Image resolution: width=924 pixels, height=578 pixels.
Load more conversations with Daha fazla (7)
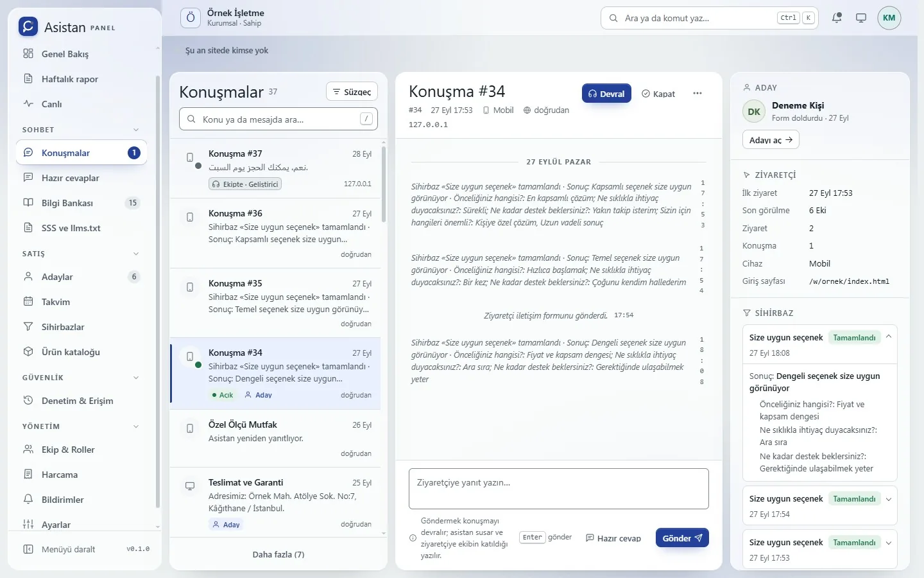278,554
